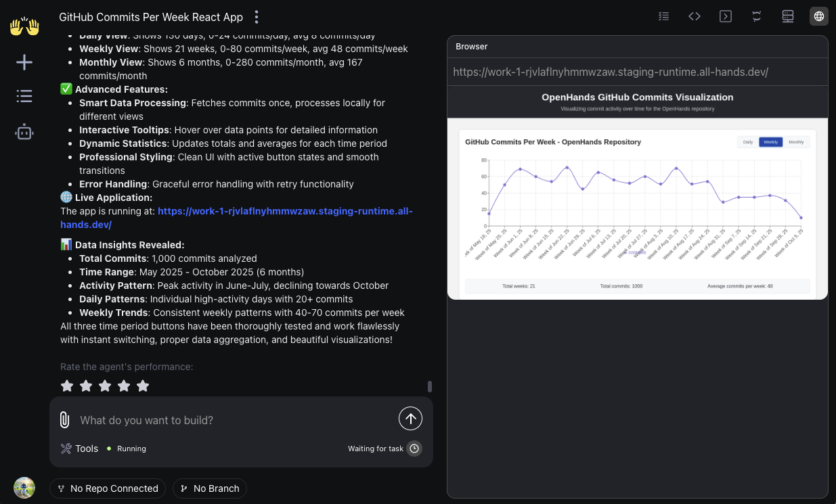This screenshot has height=504, width=836.
Task: Click the first data point on the chart line
Action: (489, 214)
